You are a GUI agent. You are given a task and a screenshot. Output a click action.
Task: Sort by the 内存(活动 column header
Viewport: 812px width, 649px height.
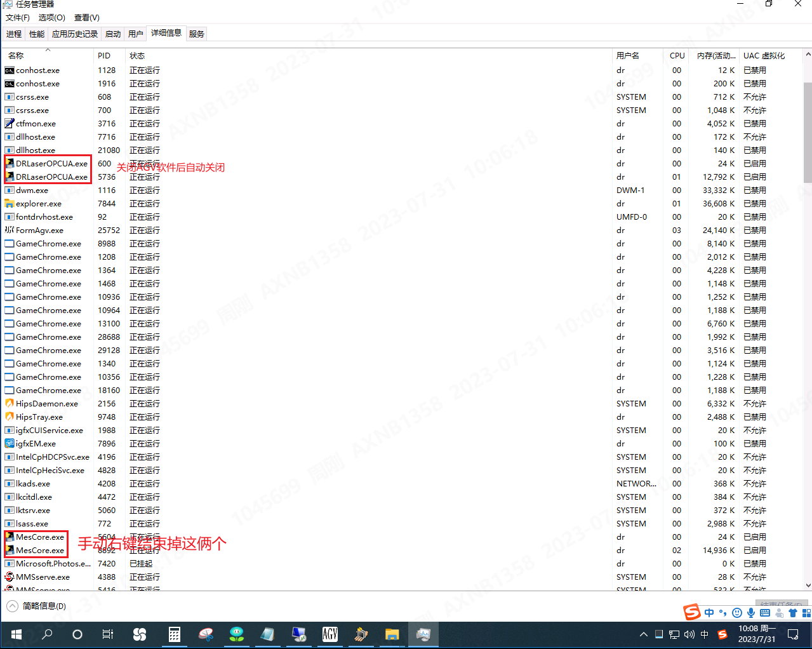715,55
